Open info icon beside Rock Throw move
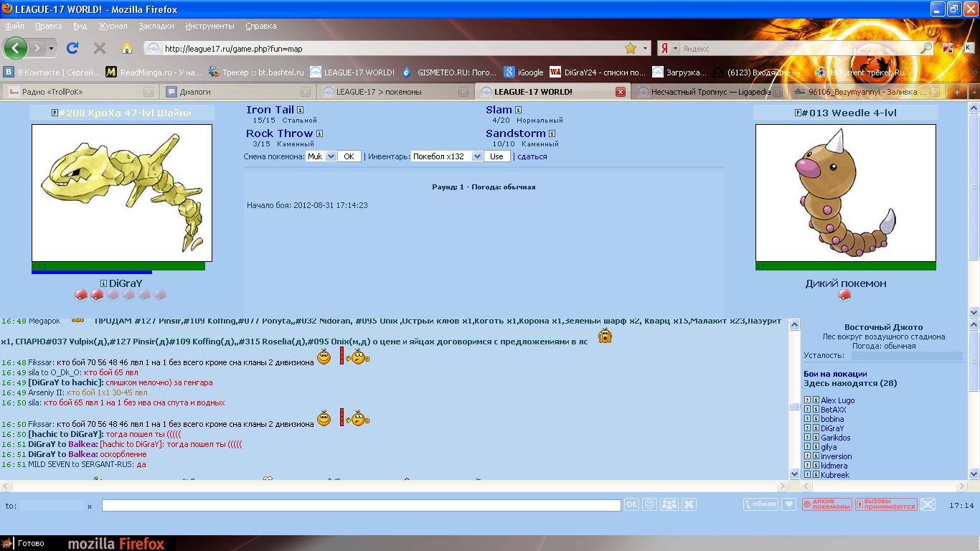The height and width of the screenshot is (551, 980). (319, 133)
